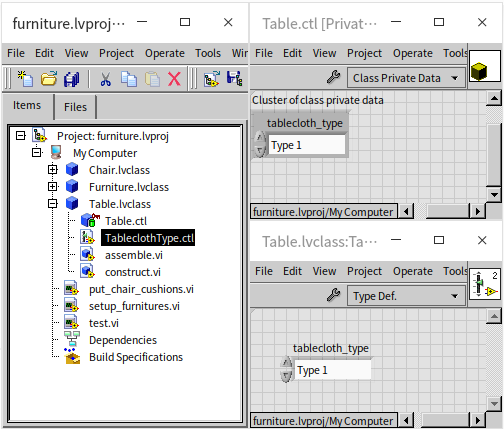Open View menu in Table.lvclass window
The height and width of the screenshot is (429, 504).
(324, 271)
